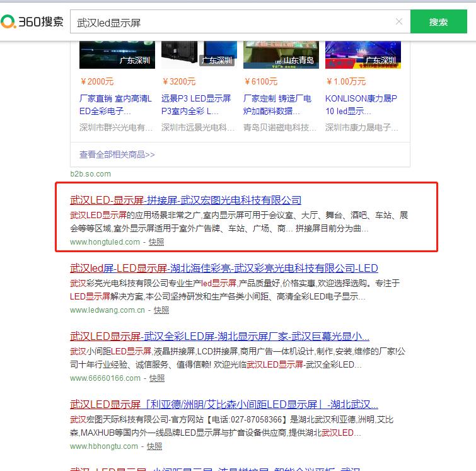Open result 武汉LED显示屏「利亚德/洲明/艾比森小间距LED显示屏」

224,404
